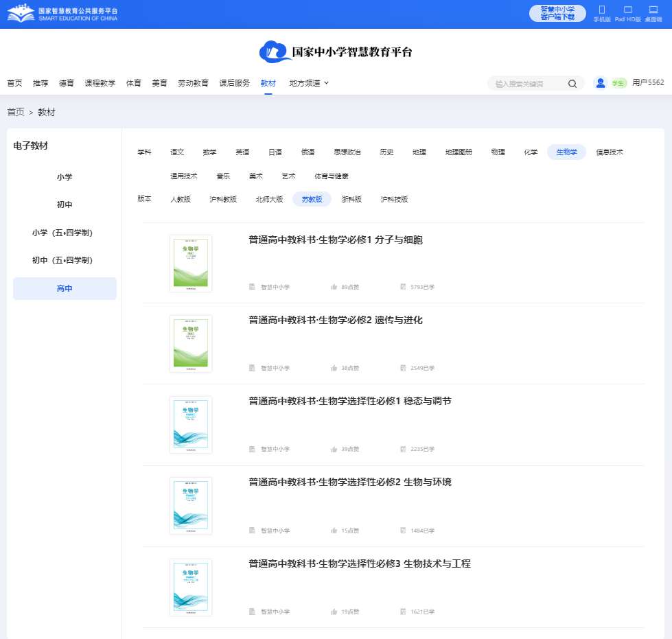Switch subject filter to 物理
This screenshot has width=672, height=639.
(497, 152)
